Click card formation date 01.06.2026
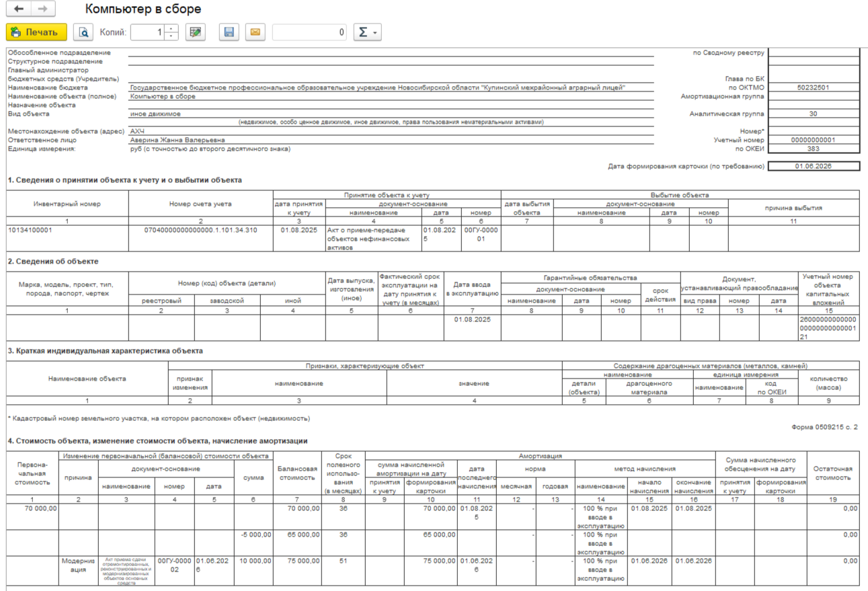The image size is (868, 591). [x=814, y=166]
